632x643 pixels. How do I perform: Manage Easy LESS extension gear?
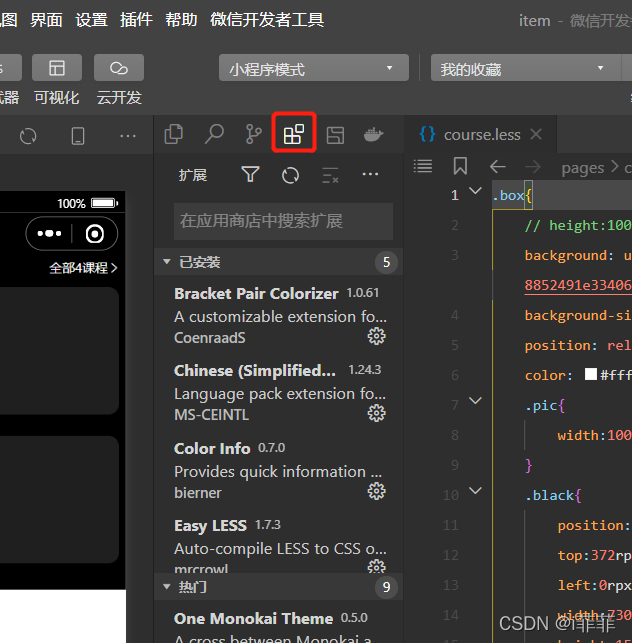point(376,566)
